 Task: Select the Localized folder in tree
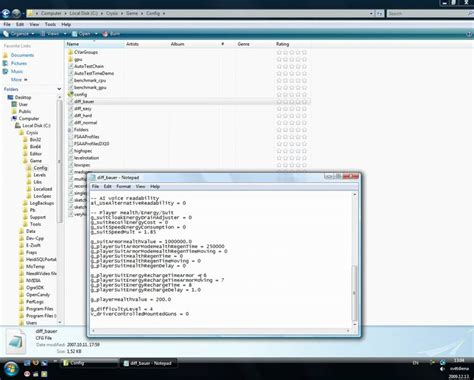click(43, 189)
